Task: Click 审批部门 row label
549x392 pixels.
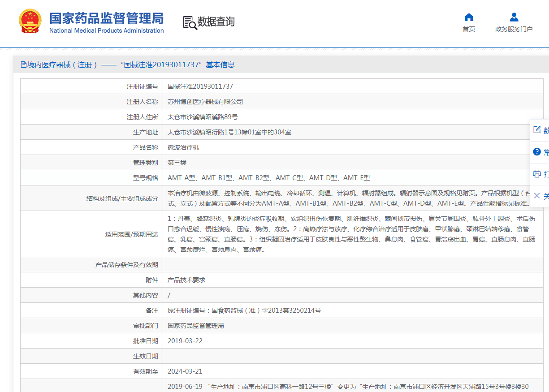Action: point(146,326)
